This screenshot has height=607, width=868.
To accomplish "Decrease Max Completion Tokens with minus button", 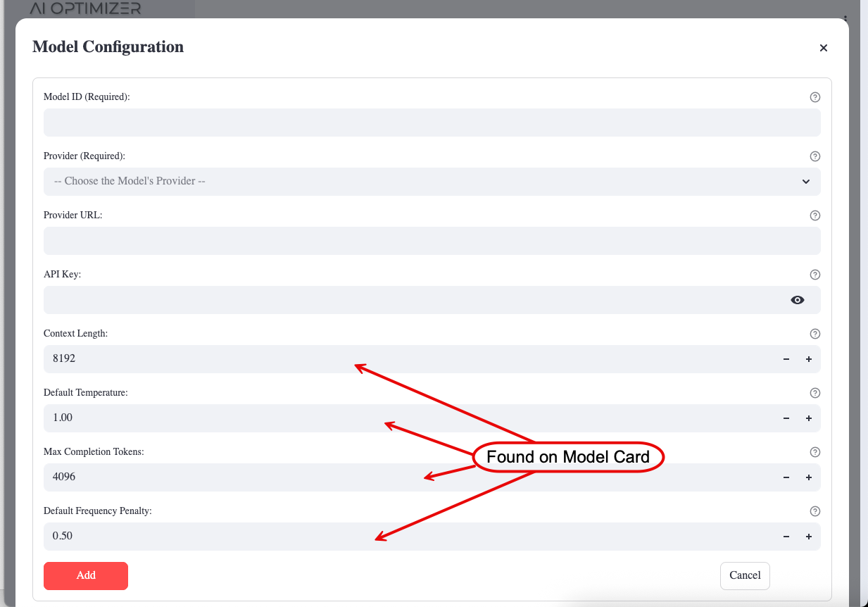I will point(786,477).
